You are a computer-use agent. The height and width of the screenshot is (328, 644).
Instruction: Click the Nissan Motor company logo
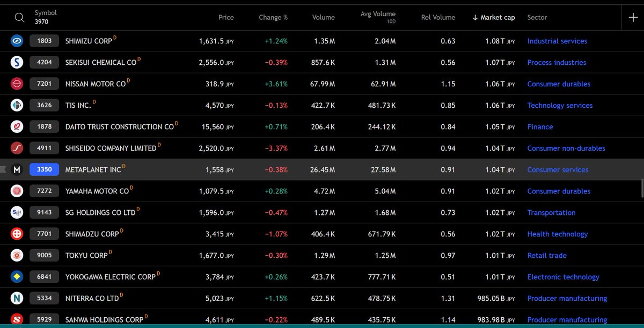(17, 84)
